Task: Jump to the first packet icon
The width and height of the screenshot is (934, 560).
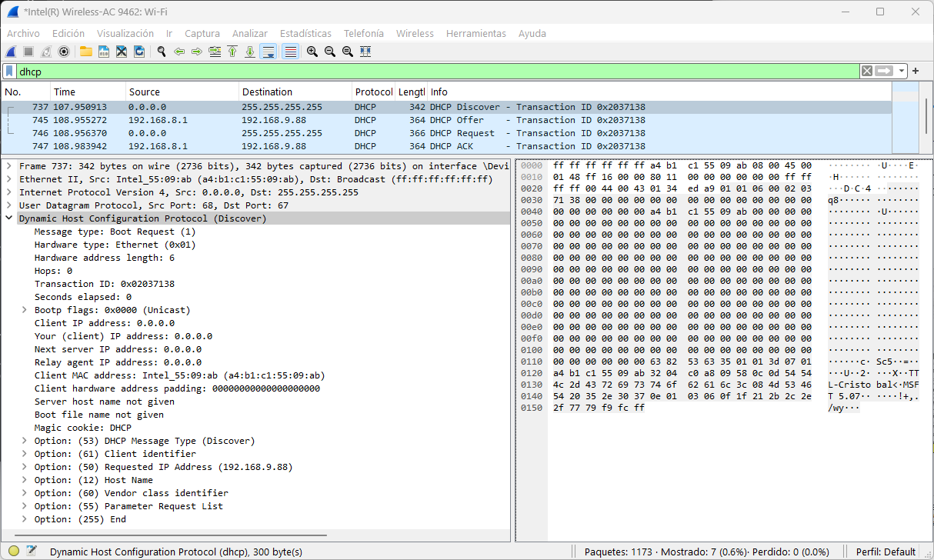Action: [x=232, y=52]
